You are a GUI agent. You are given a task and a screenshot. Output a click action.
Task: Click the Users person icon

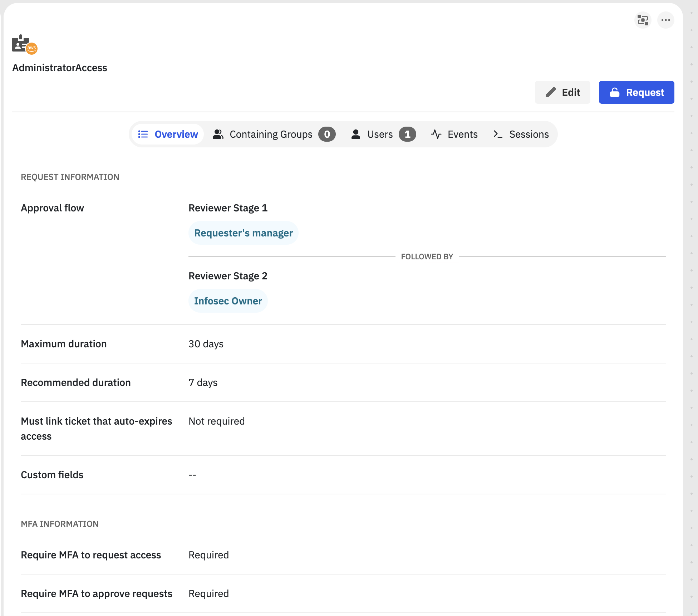point(355,134)
